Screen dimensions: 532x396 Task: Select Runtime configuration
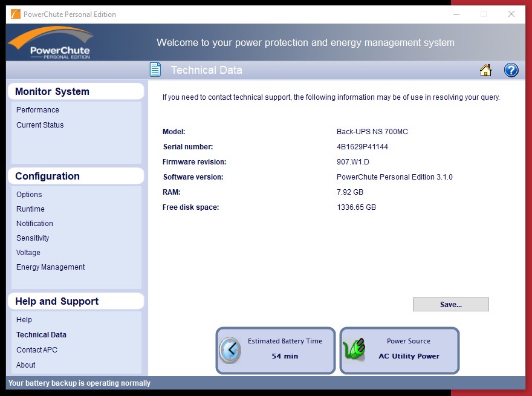click(x=30, y=209)
